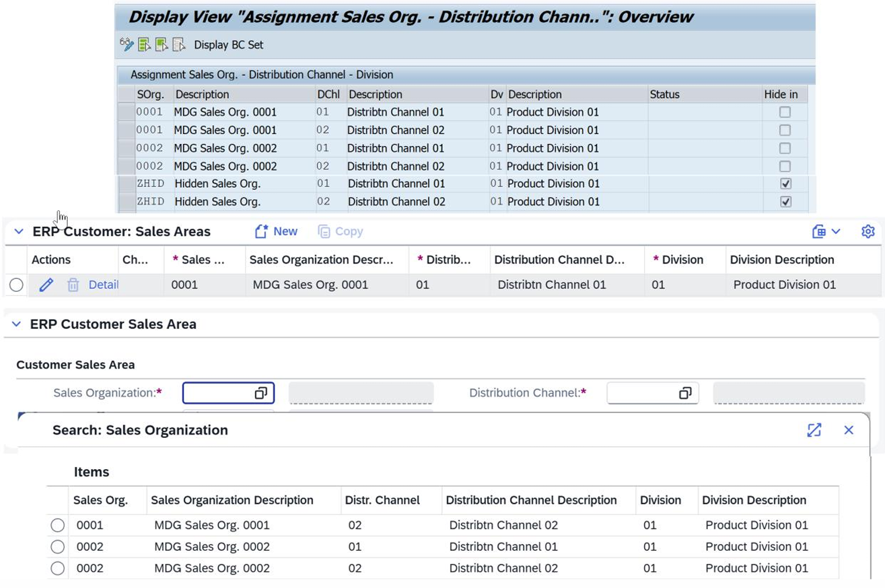Select row selector for first 0001 row
Viewport: 885px width, 588px height.
tap(126, 112)
